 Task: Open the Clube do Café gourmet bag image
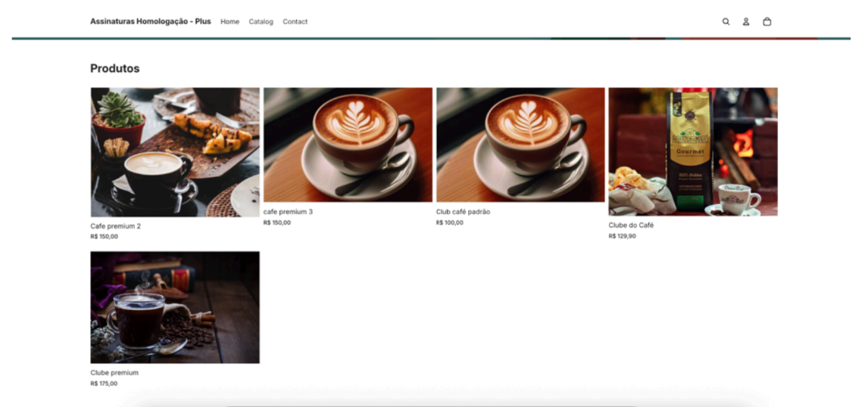[x=692, y=151]
